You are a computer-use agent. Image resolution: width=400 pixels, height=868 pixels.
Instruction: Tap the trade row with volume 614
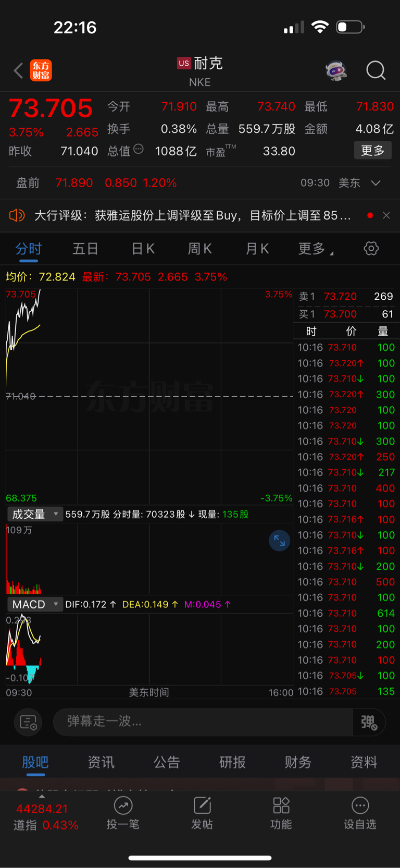point(346,614)
